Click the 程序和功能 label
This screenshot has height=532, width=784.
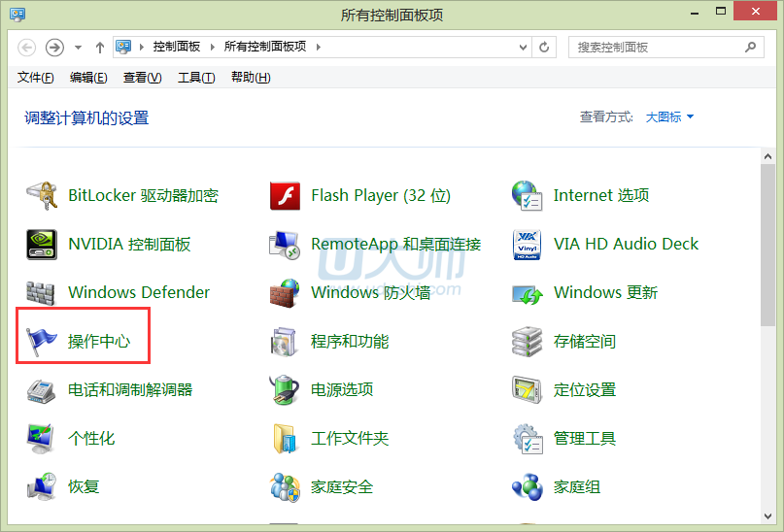[350, 341]
